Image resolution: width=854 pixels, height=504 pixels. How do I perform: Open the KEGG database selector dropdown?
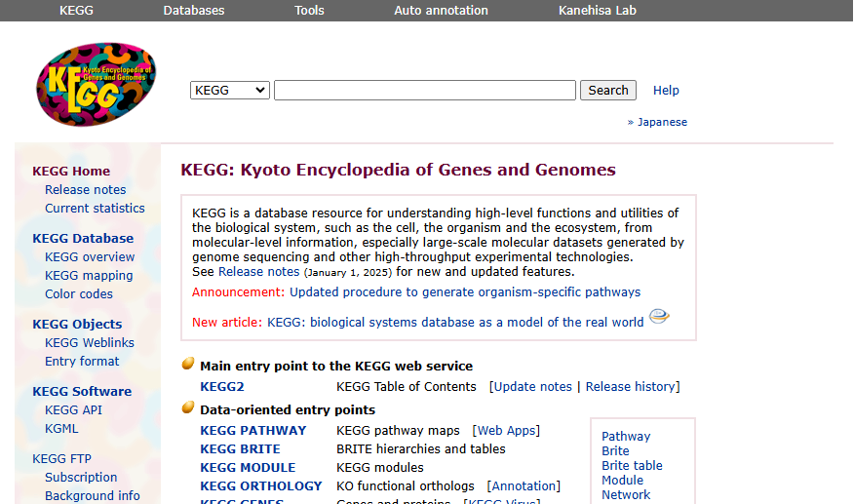(x=229, y=90)
